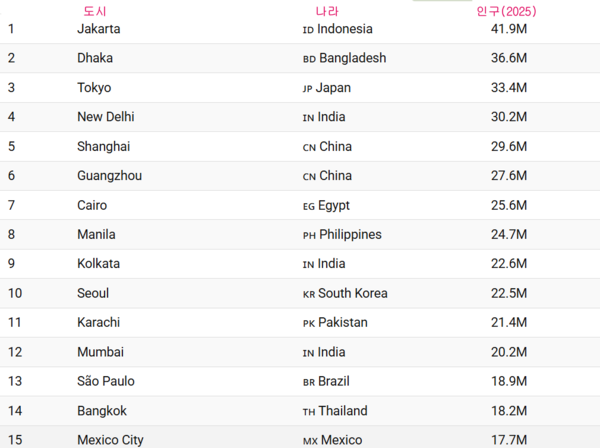This screenshot has width=600, height=448.
Task: Click the 나라 column header
Action: click(327, 11)
